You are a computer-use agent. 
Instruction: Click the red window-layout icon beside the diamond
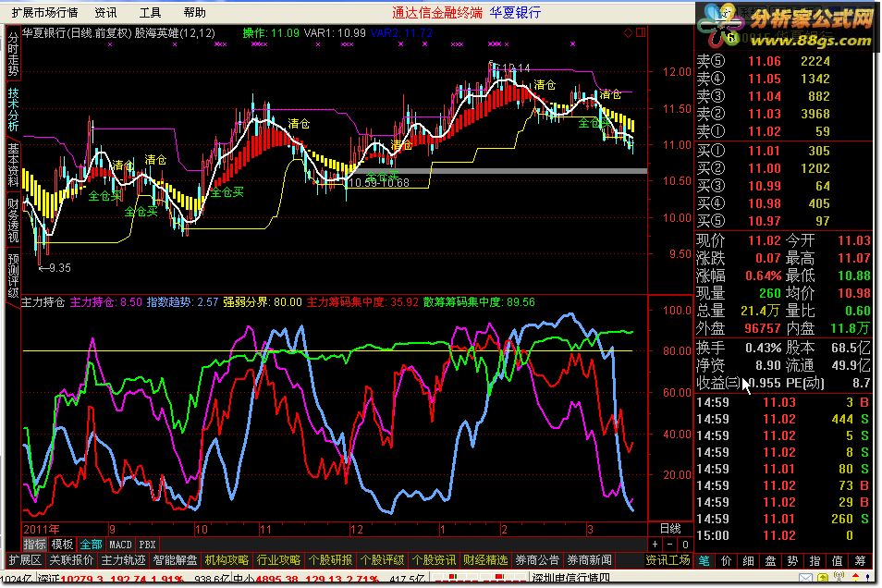(641, 33)
